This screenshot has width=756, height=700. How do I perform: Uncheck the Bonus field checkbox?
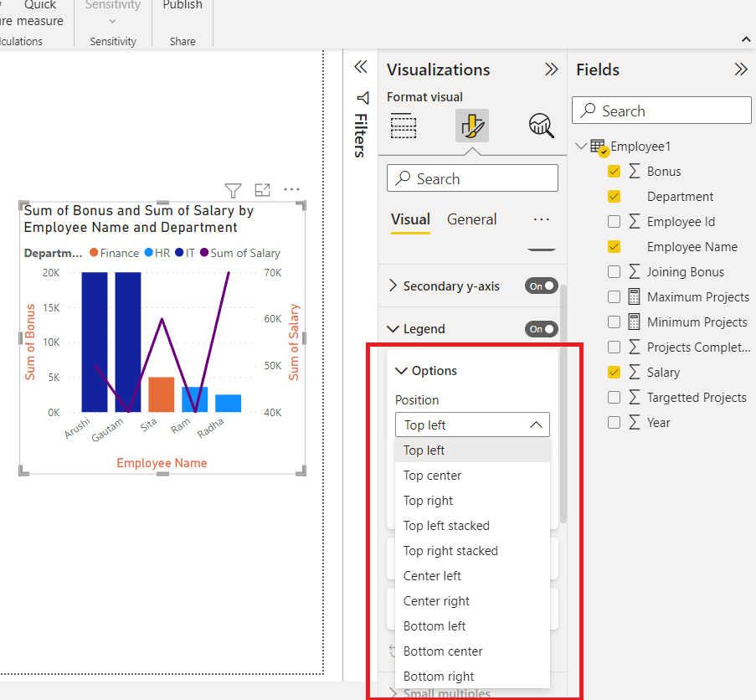coord(614,171)
